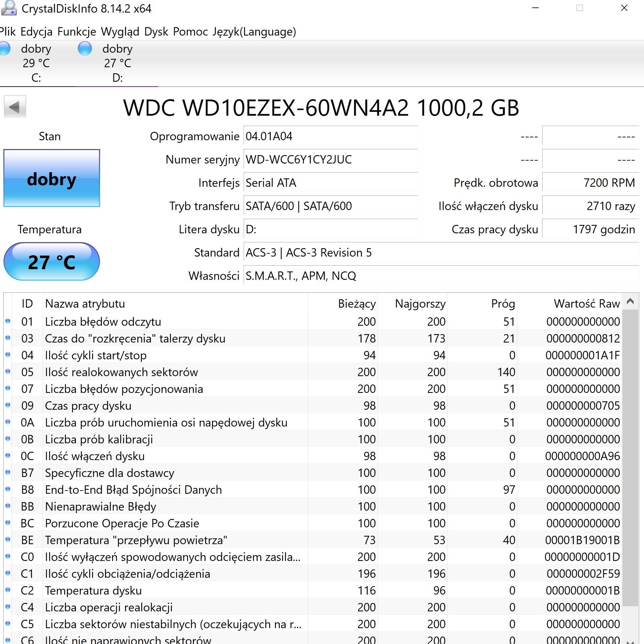Screen dimensions: 644x644
Task: Click the serial number WD-WCC6Y1CY2JUC
Action: click(x=330, y=159)
